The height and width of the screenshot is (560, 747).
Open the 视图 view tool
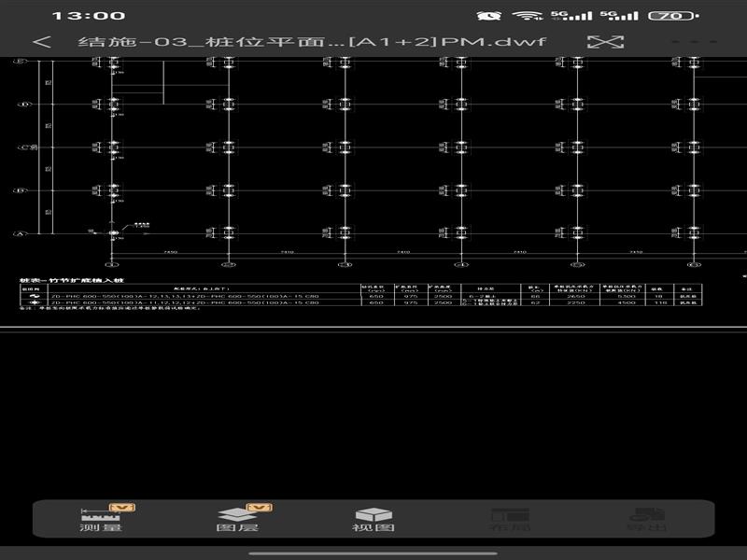[x=373, y=518]
